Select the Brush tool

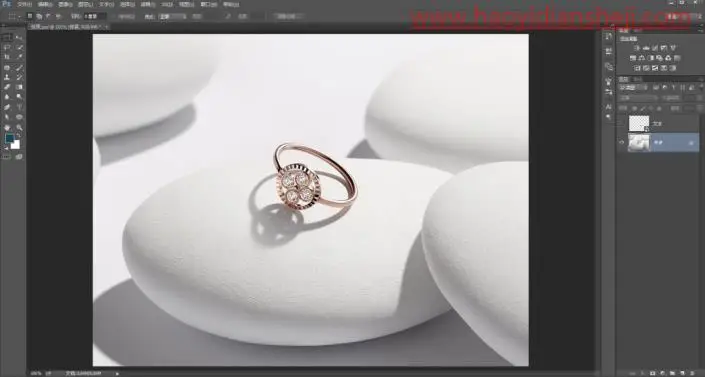[19, 67]
